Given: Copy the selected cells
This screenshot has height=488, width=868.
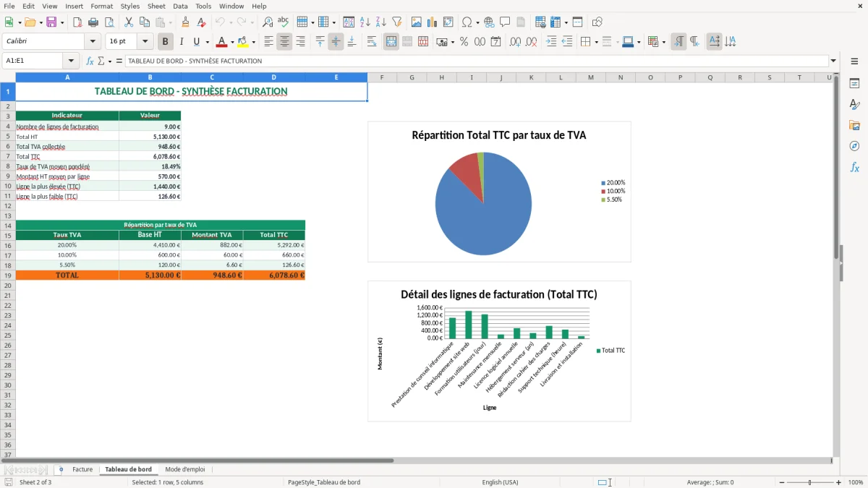Looking at the screenshot, I should tap(145, 22).
